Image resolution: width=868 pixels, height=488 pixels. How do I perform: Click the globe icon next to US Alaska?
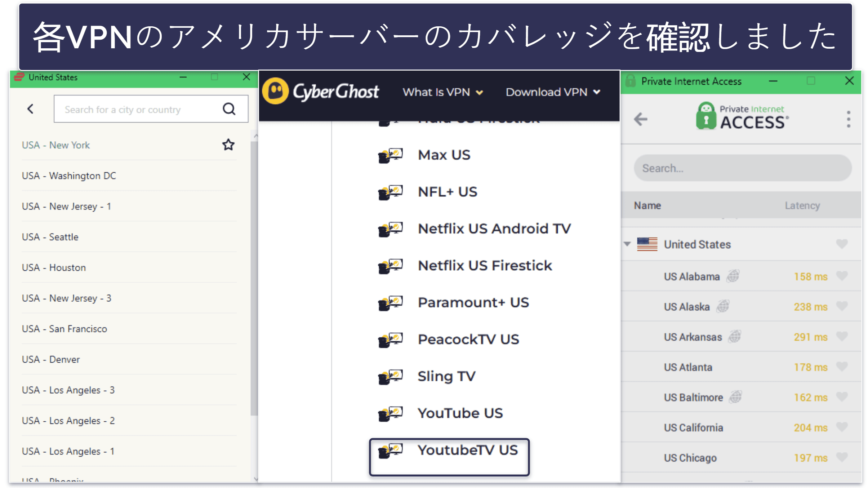pos(723,306)
